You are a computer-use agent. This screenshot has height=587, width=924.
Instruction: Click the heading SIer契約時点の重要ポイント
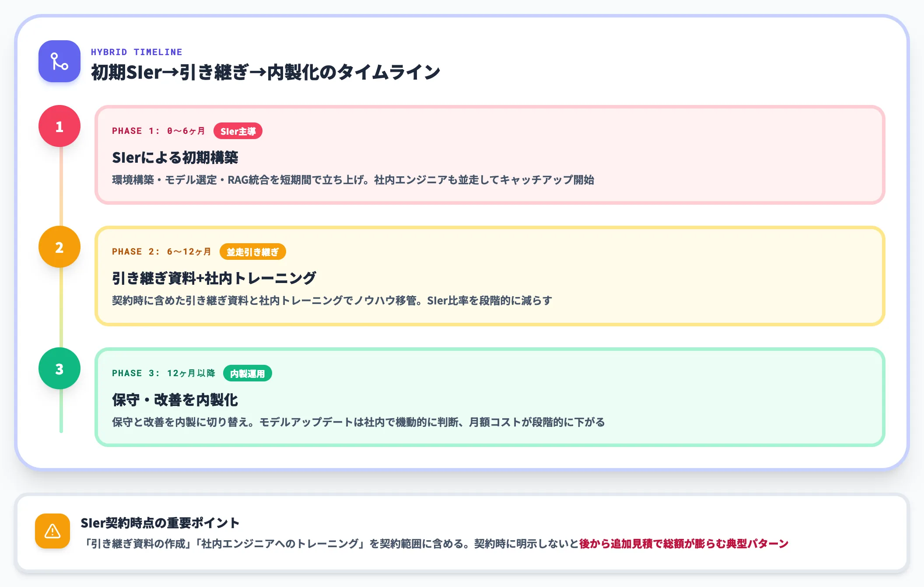point(160,523)
